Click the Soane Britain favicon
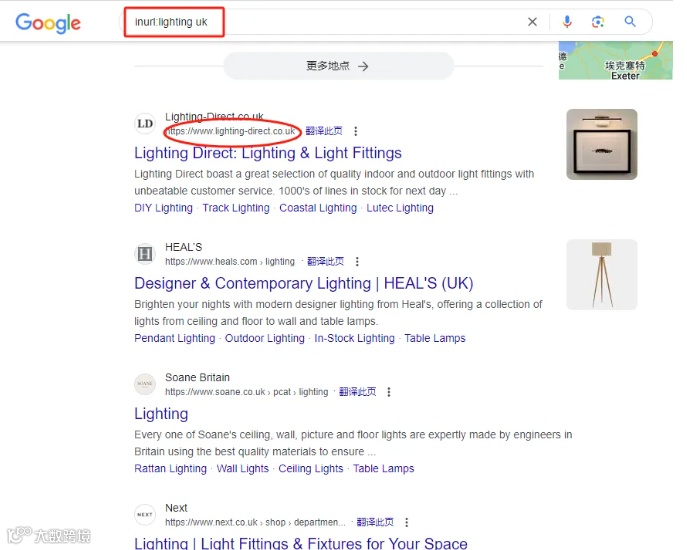687x550 pixels. tap(145, 384)
